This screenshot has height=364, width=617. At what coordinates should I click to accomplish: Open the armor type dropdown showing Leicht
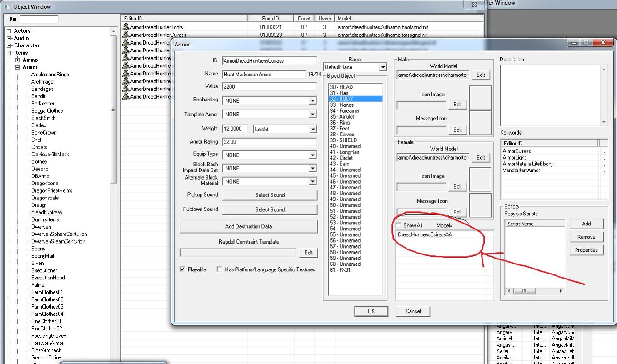coord(312,130)
